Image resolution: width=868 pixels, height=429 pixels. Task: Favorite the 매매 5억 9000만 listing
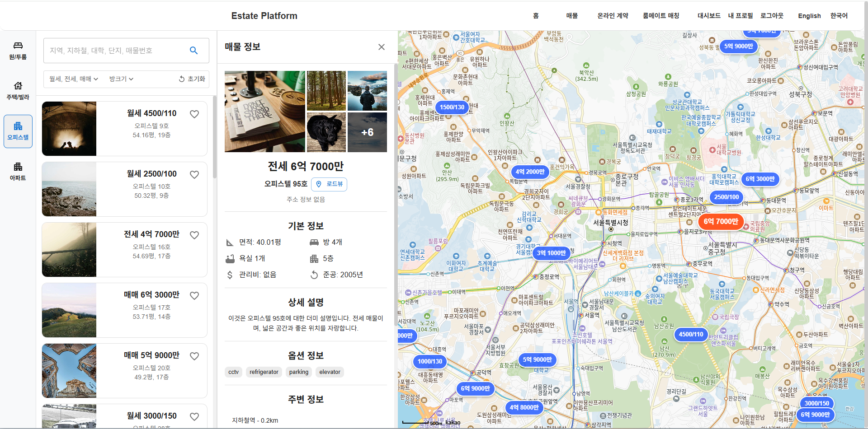point(194,356)
